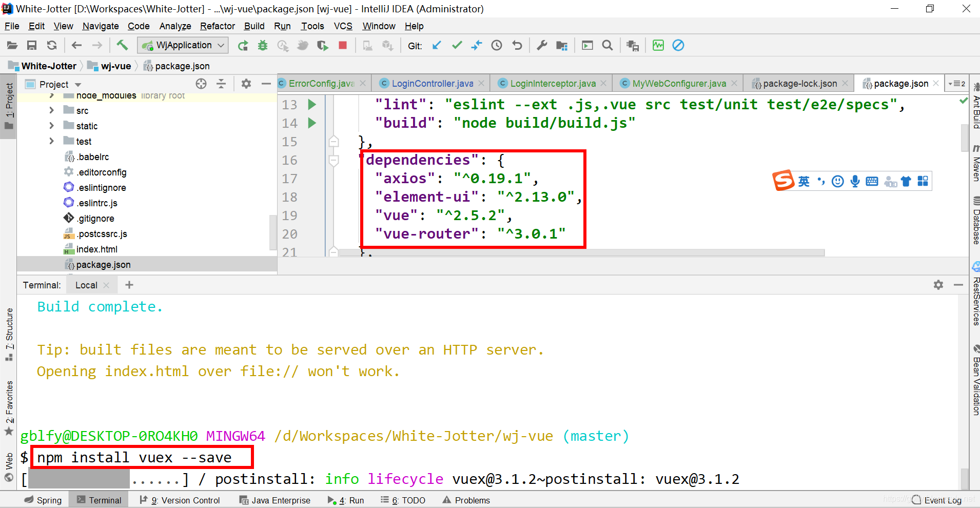Open the Refactor menu
Image resolution: width=980 pixels, height=508 pixels.
(218, 26)
